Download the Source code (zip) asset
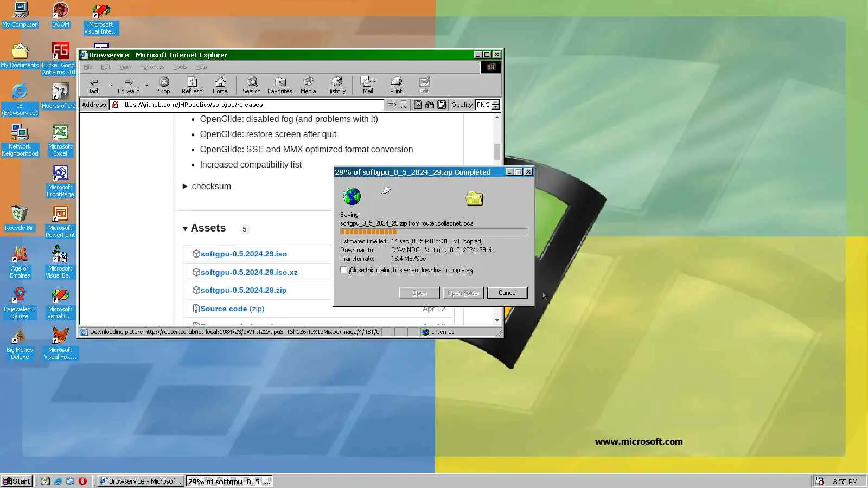Image resolution: width=868 pixels, height=488 pixels. (x=232, y=309)
